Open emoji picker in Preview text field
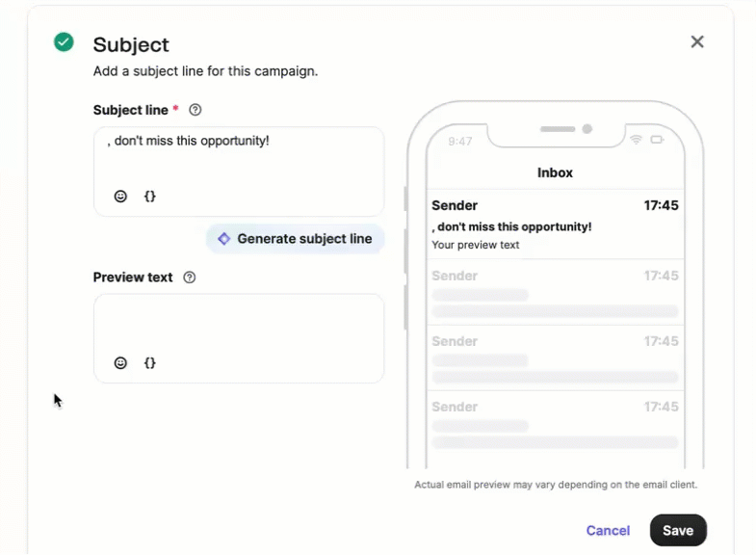 click(x=120, y=363)
